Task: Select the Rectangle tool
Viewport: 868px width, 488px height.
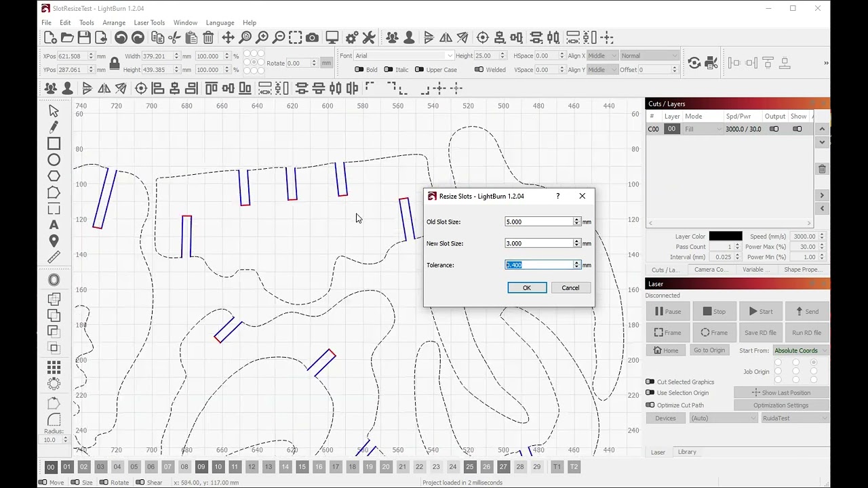Action: (x=54, y=144)
